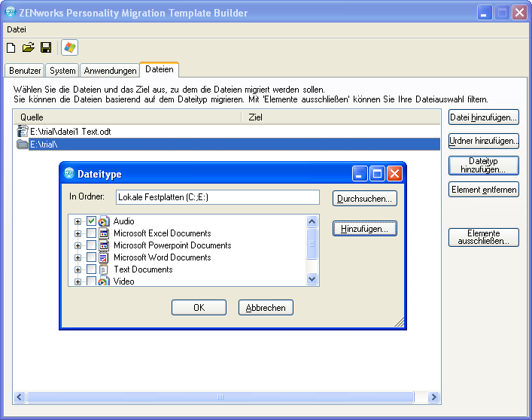The width and height of the screenshot is (532, 420).
Task: Click the Dateitype dialog resize grip
Action: point(400,322)
